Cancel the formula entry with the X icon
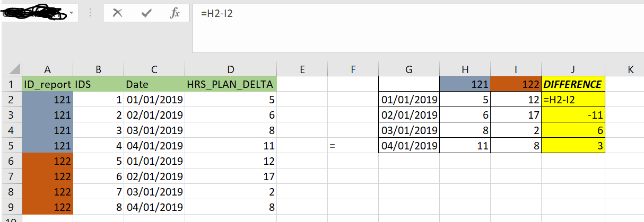The width and height of the screenshot is (644, 222). 118,14
